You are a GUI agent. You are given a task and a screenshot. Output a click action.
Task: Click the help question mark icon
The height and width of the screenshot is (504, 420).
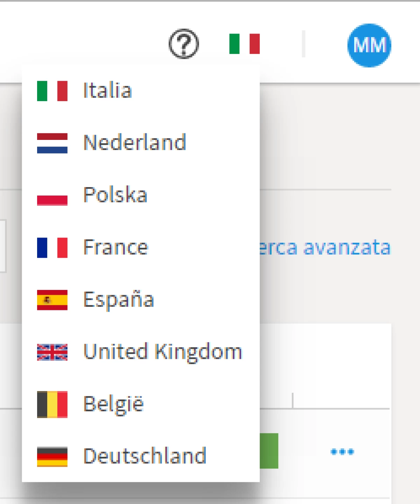(x=184, y=44)
